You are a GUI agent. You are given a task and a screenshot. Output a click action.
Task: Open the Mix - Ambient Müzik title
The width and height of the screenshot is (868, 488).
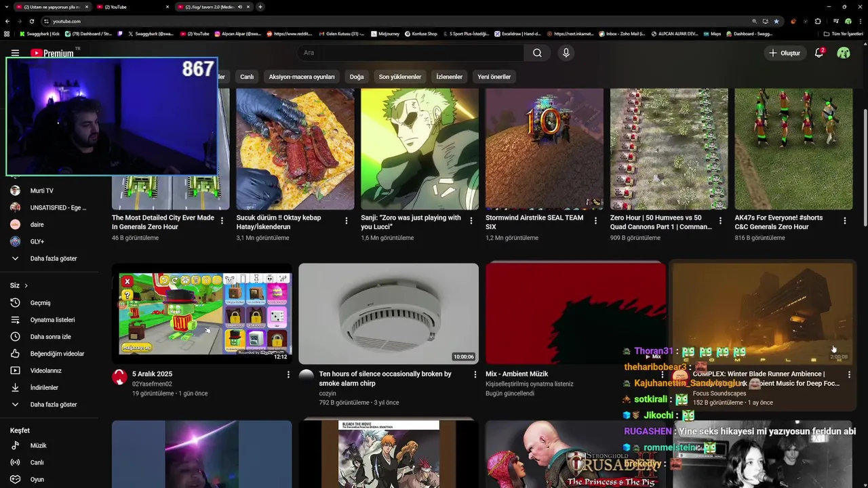click(517, 374)
